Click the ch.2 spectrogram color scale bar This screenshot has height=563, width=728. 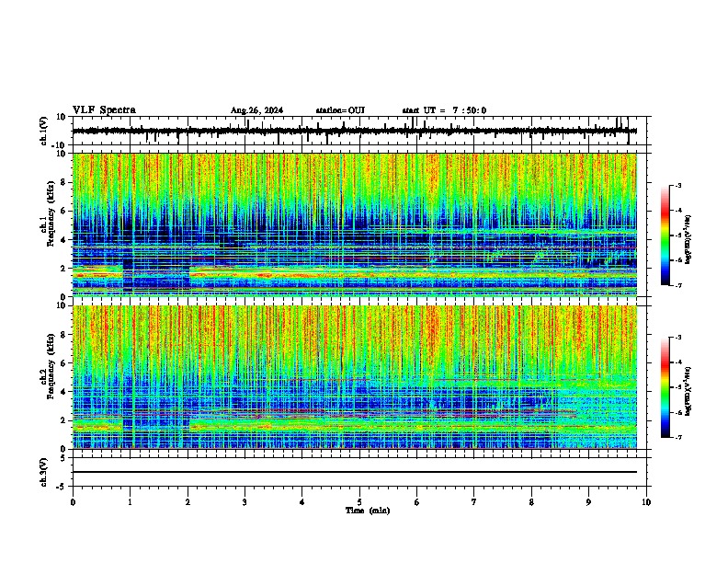pyautogui.click(x=665, y=387)
